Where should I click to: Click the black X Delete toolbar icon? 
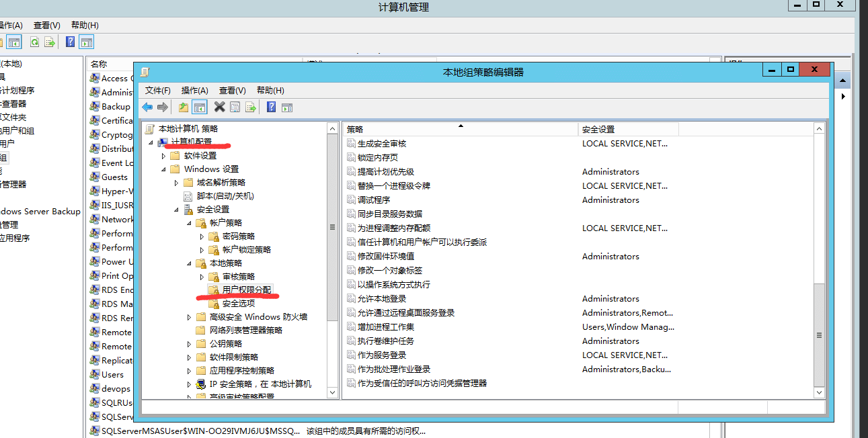tap(219, 107)
